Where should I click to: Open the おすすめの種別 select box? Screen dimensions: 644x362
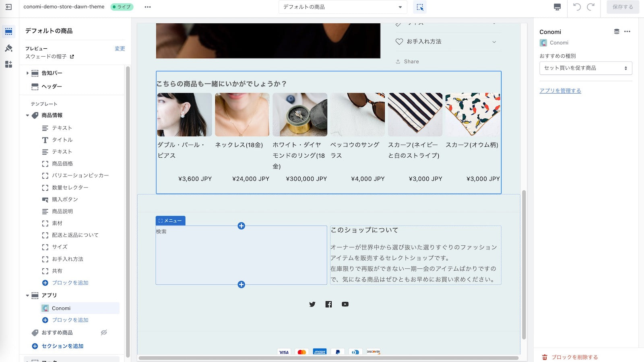coord(585,68)
